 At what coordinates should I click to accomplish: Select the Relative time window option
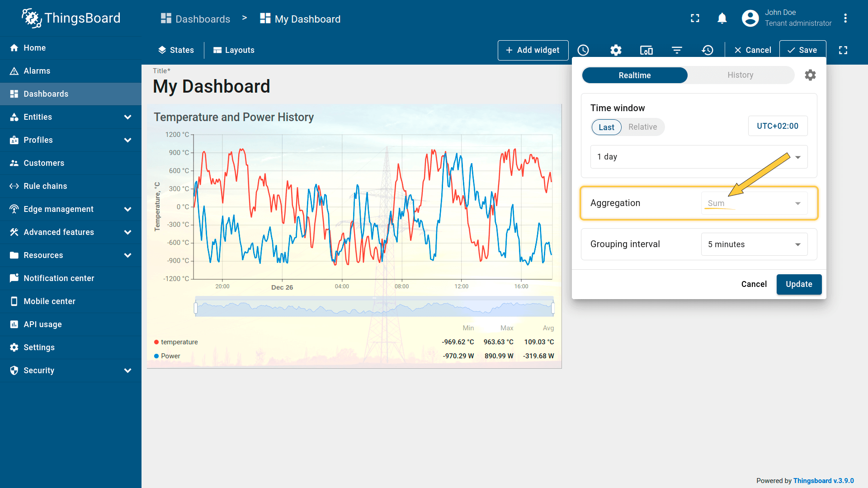pos(642,127)
